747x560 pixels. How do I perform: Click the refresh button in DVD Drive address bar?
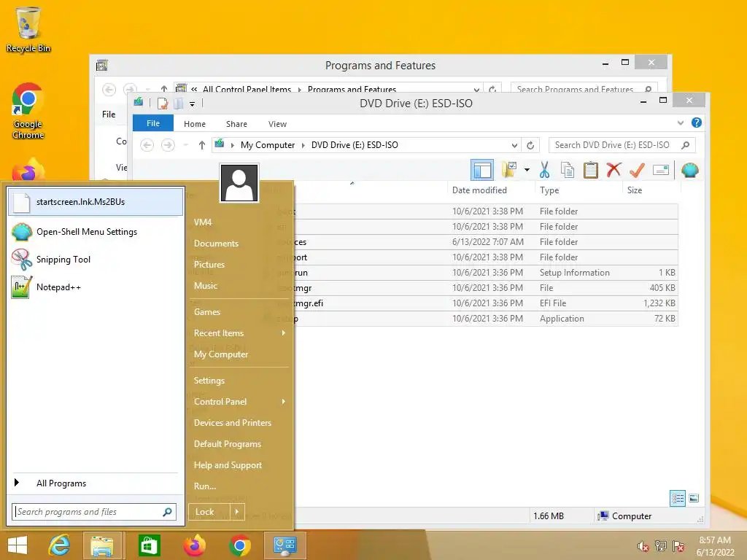click(x=530, y=145)
